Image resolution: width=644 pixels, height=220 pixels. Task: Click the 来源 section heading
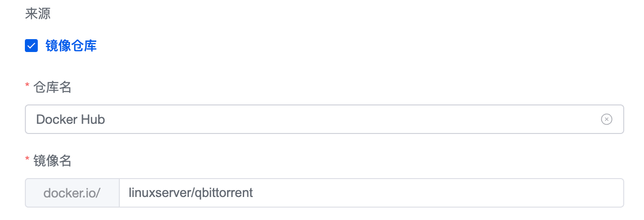[x=38, y=14]
